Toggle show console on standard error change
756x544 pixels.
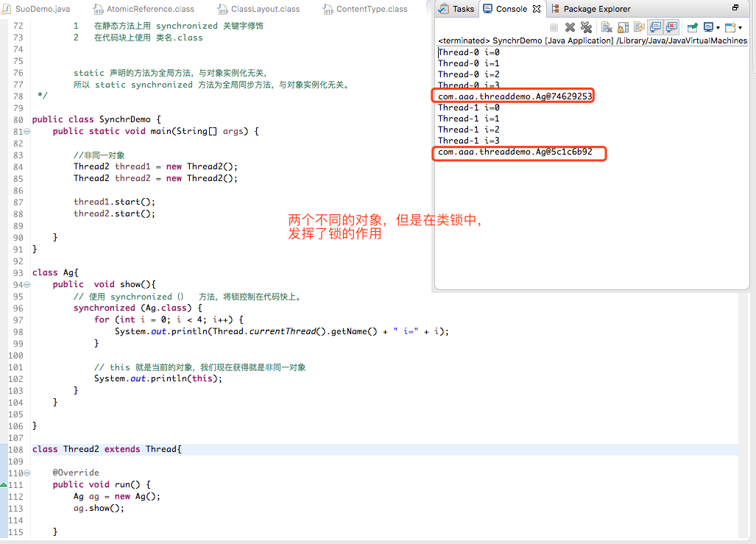(x=671, y=27)
